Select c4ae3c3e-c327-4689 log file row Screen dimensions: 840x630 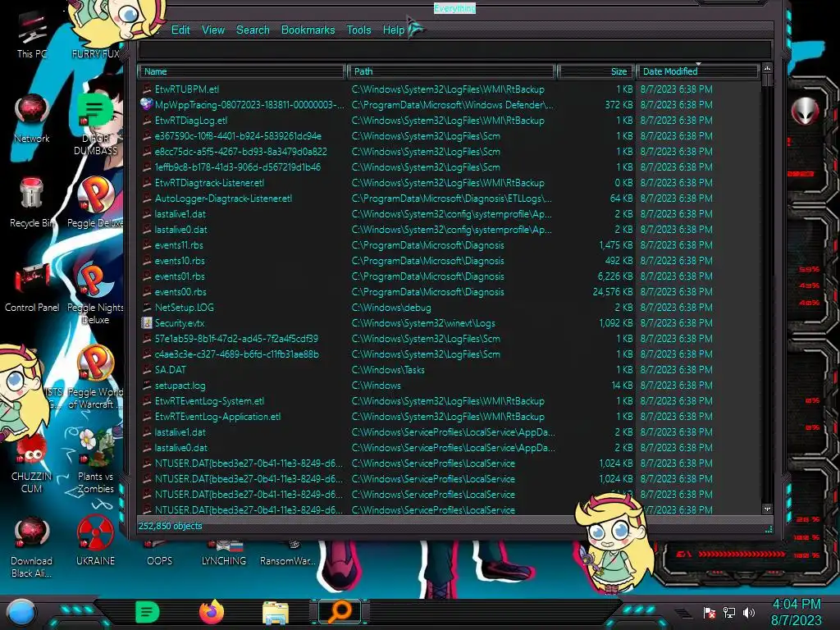tap(449, 354)
